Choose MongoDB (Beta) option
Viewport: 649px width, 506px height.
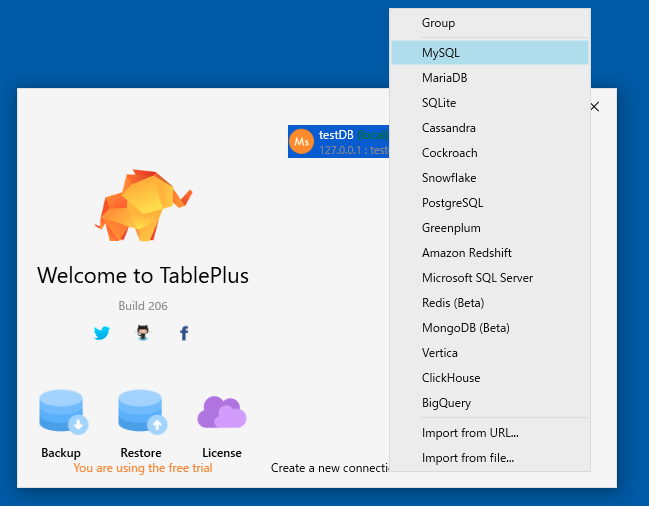coord(490,328)
